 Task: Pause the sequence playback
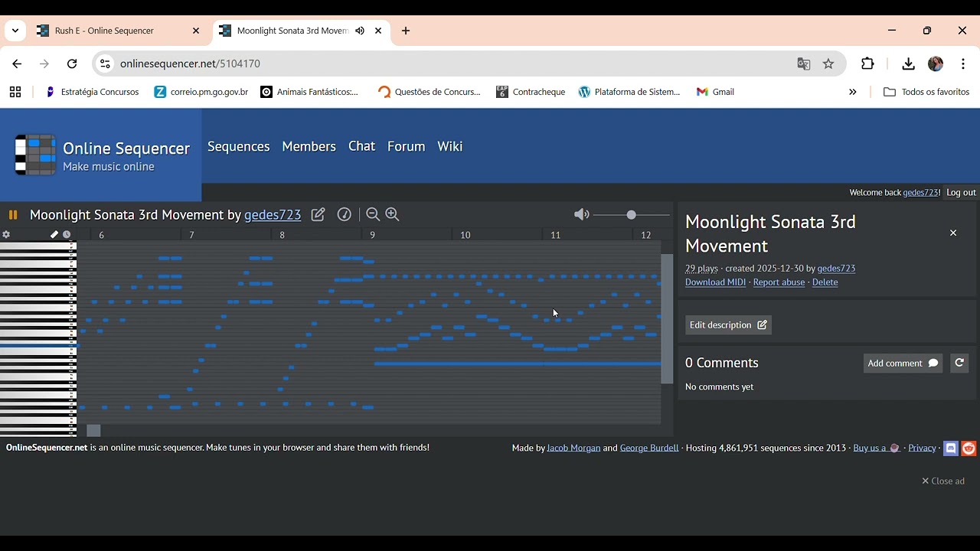coord(13,215)
